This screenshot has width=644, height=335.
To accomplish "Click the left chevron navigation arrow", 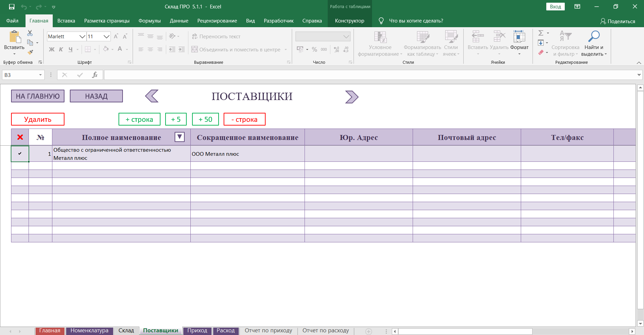I will point(152,96).
